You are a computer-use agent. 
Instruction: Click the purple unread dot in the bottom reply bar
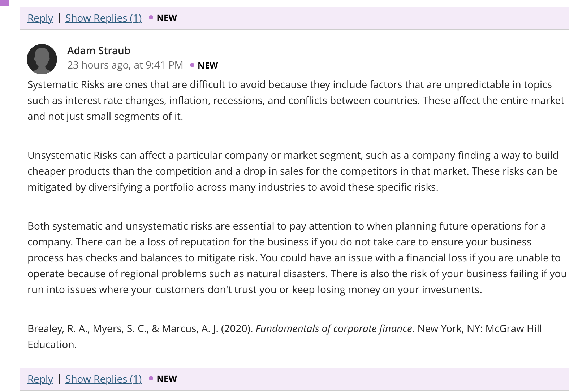pos(151,378)
